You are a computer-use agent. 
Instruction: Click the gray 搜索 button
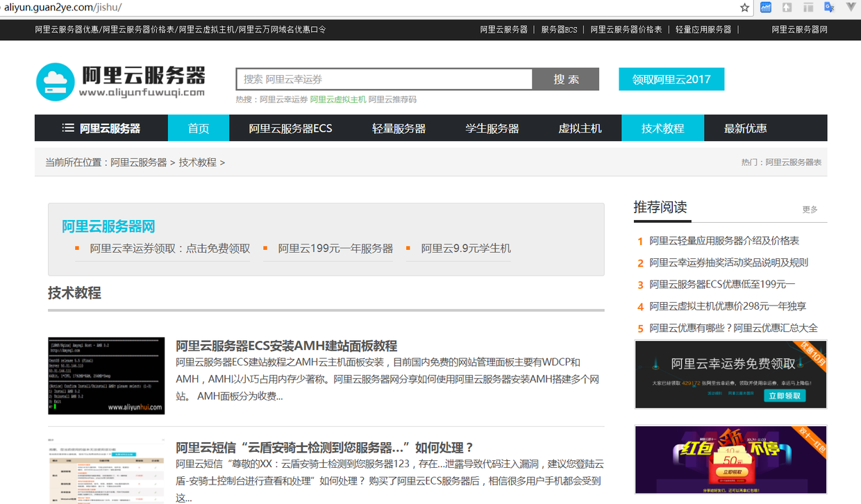click(566, 79)
